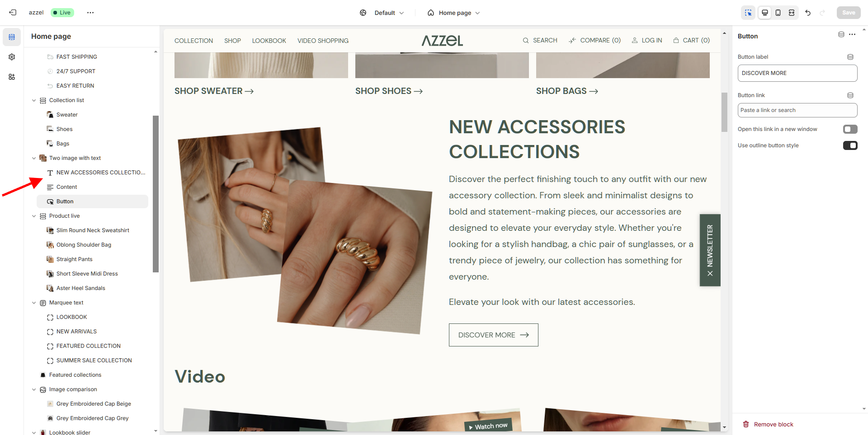Disable Use outline button style toggle

pyautogui.click(x=850, y=145)
